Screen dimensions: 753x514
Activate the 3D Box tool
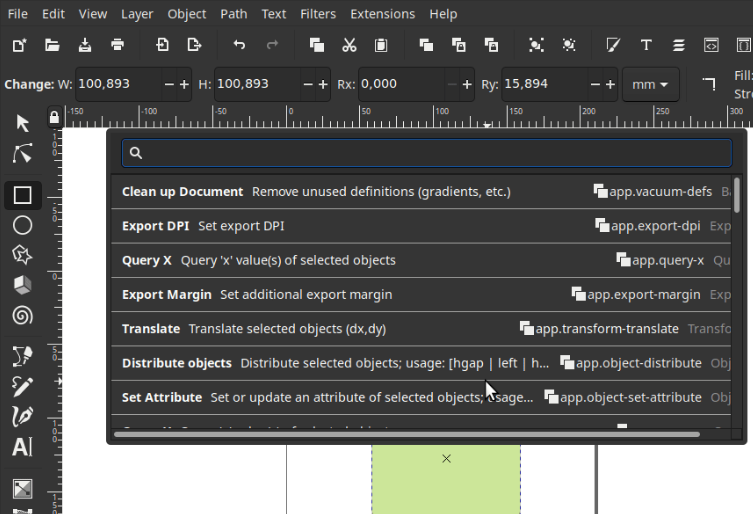pos(22,285)
